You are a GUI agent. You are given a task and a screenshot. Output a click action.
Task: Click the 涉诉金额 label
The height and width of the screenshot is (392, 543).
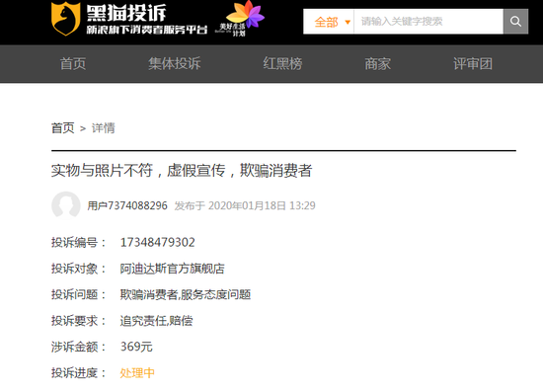pyautogui.click(x=79, y=347)
